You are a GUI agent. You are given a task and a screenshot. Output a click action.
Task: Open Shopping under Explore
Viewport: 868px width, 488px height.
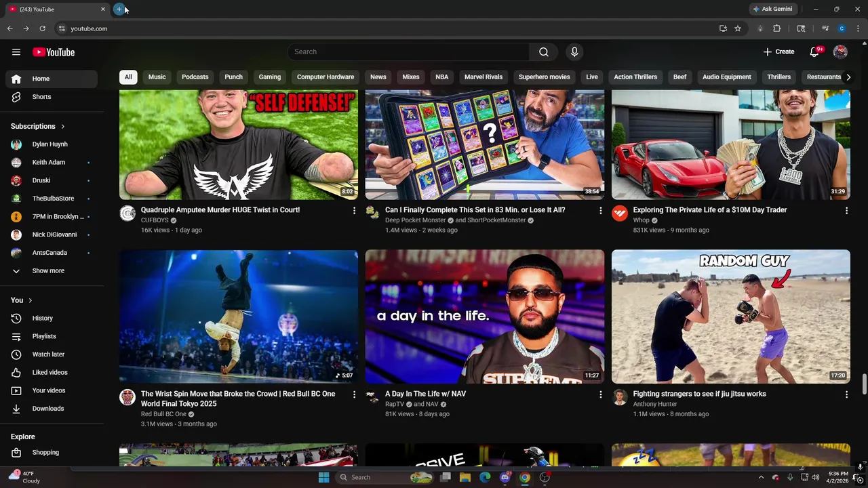pos(52,453)
